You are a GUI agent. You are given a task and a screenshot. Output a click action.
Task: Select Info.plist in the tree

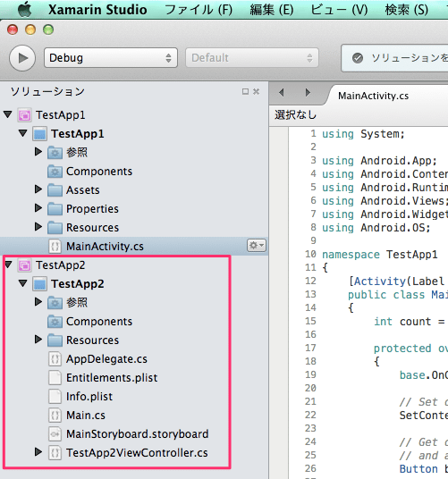[x=89, y=397]
